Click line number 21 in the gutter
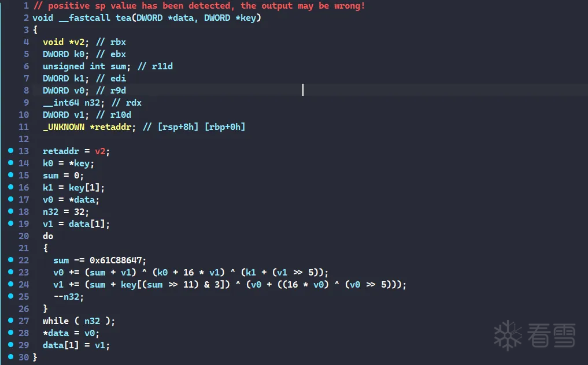Image resolution: width=588 pixels, height=365 pixels. (x=24, y=248)
